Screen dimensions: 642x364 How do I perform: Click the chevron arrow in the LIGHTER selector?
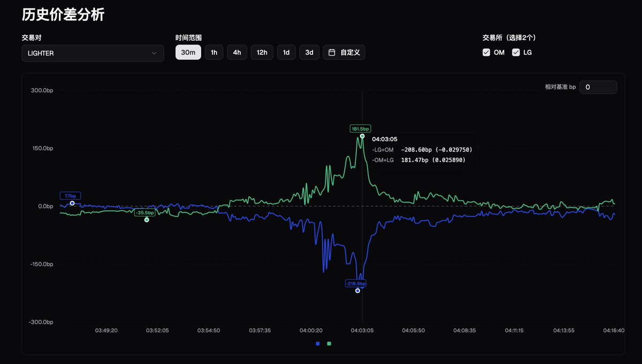pos(154,53)
